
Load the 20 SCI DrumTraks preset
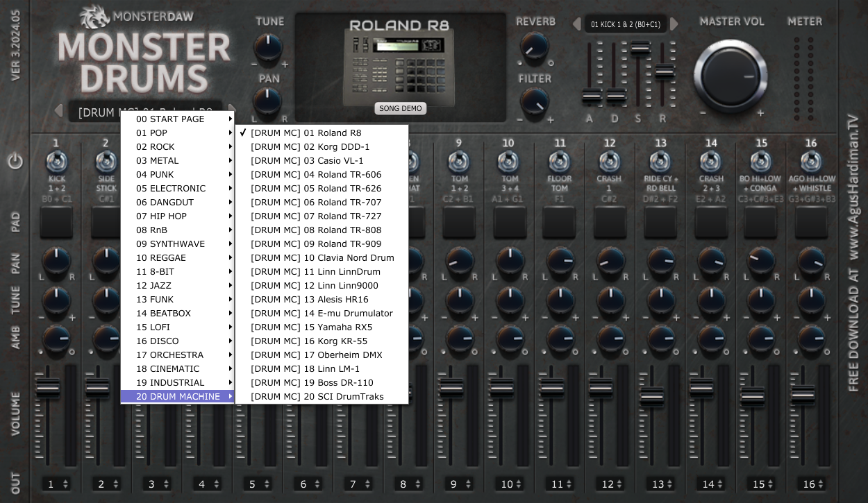click(322, 396)
